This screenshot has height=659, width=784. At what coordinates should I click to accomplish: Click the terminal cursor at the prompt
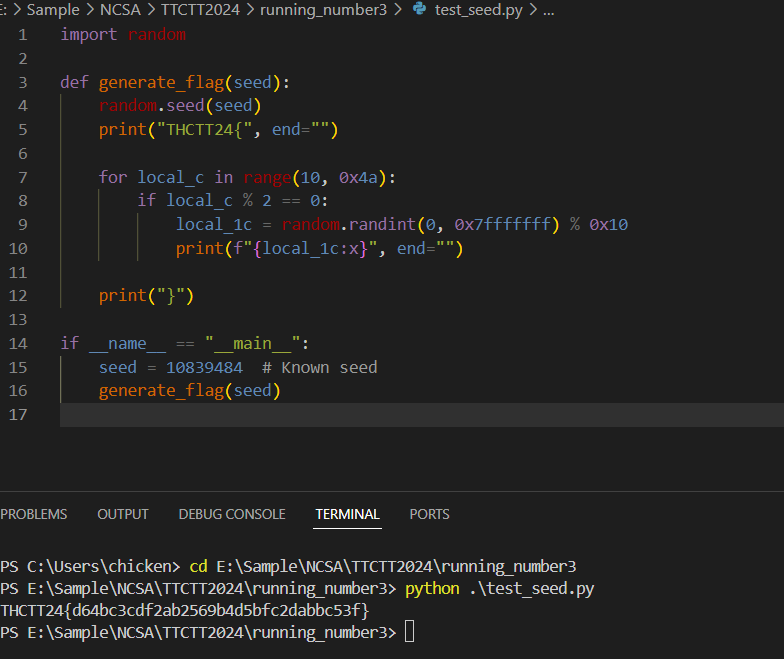tap(410, 631)
